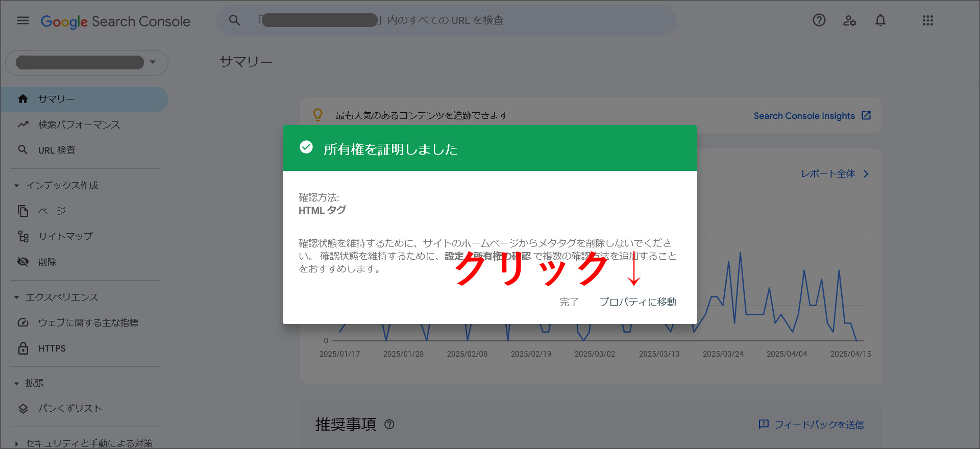Click the external link icon after Insights
Image resolution: width=980 pixels, height=449 pixels.
(866, 115)
